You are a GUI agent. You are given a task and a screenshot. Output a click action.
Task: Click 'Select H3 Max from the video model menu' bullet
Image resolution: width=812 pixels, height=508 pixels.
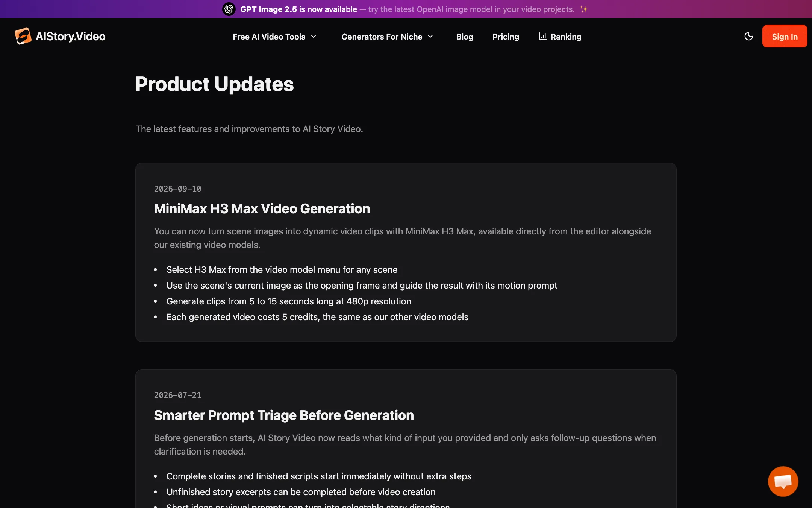(282, 270)
